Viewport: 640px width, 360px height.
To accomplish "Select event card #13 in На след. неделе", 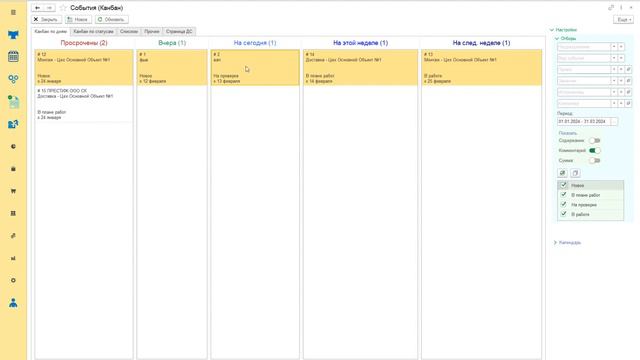I will (482, 68).
